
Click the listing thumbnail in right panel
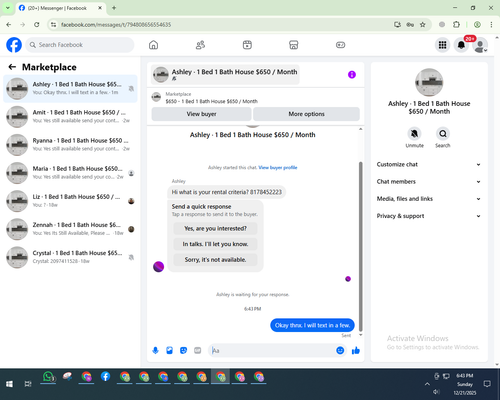tap(429, 82)
